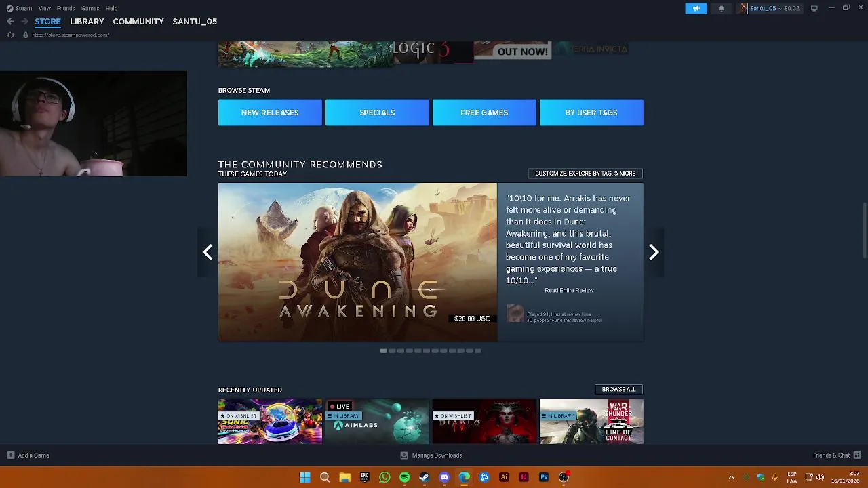Open WhatsApp from taskbar

pyautogui.click(x=384, y=477)
